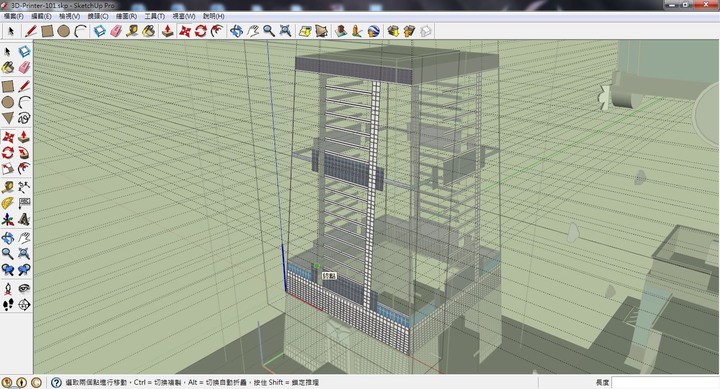Click the help question mark in status bar
This screenshot has height=389, width=720.
pos(56,382)
